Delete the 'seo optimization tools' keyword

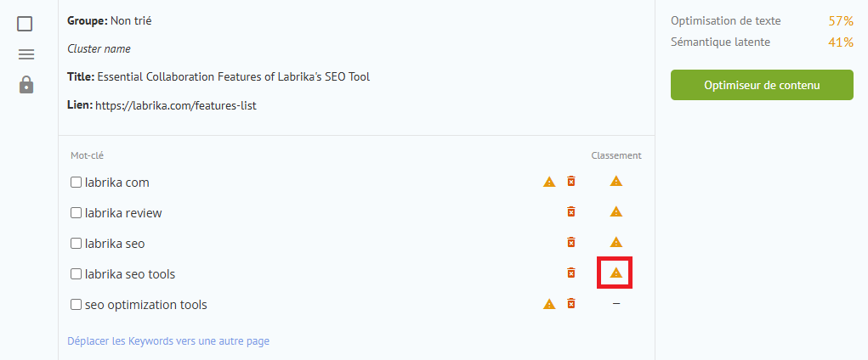(571, 303)
